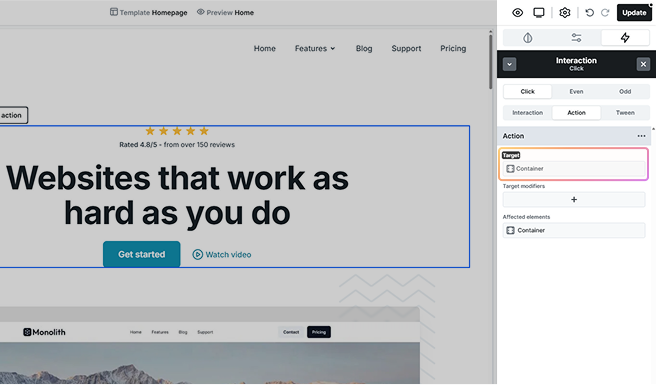
Task: Collapse the Interaction panel with the chevron
Action: click(x=509, y=64)
